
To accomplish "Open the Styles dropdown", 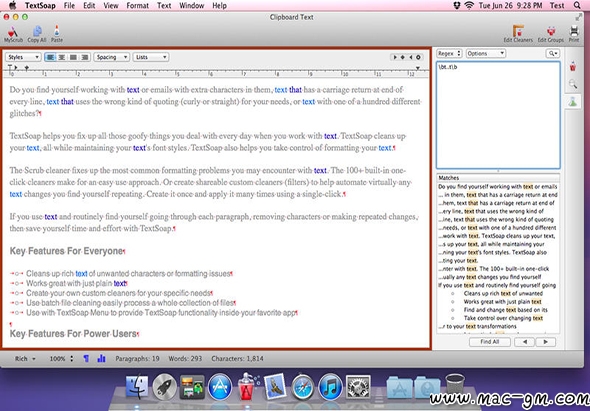I will (23, 57).
